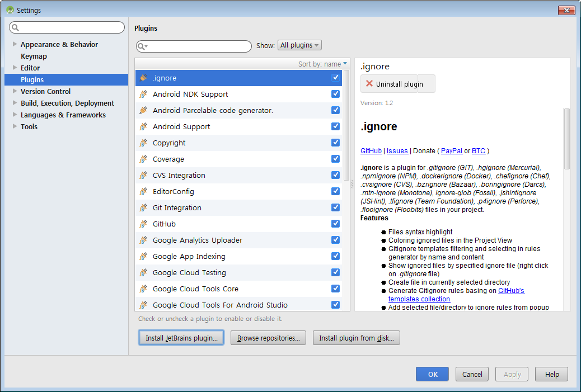Focus the settings search field

[x=67, y=27]
